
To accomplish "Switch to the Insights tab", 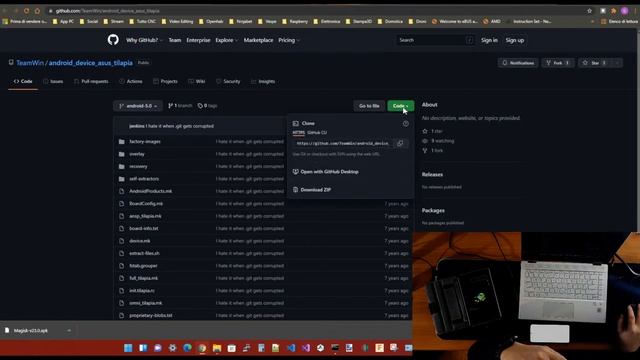I will (x=263, y=82).
